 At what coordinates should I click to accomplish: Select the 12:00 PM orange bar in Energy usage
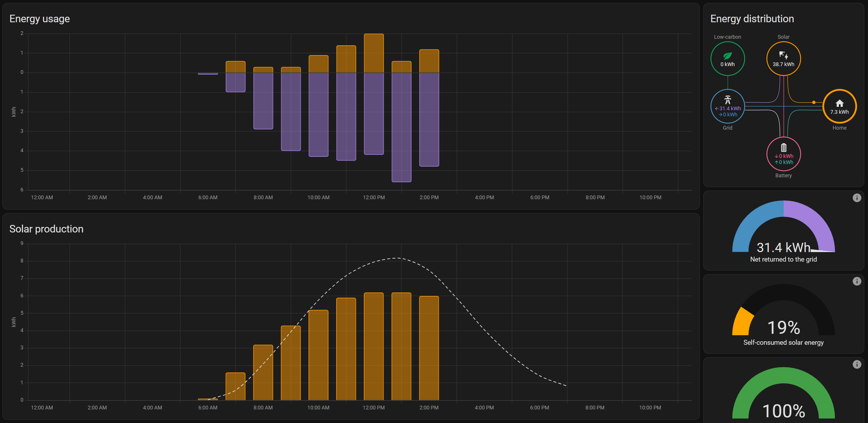374,53
